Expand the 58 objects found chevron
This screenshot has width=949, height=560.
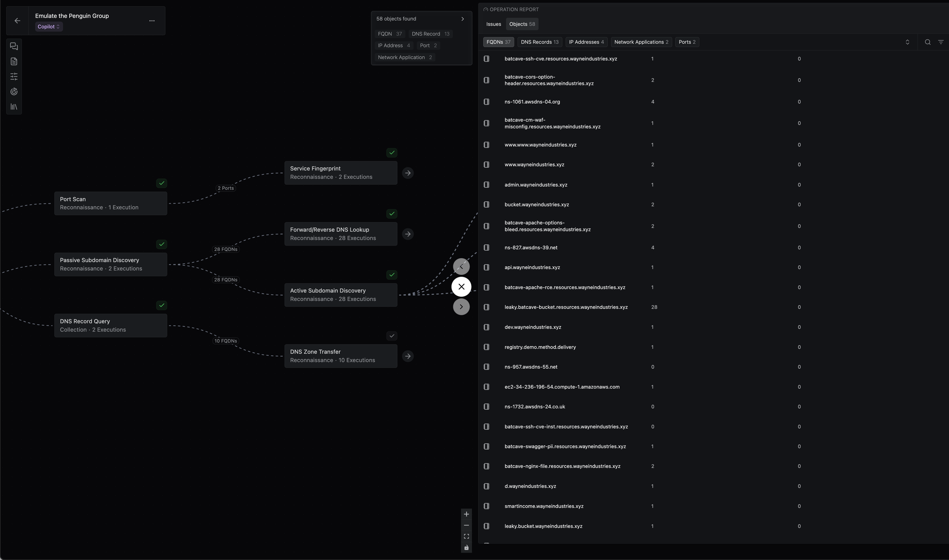[463, 19]
